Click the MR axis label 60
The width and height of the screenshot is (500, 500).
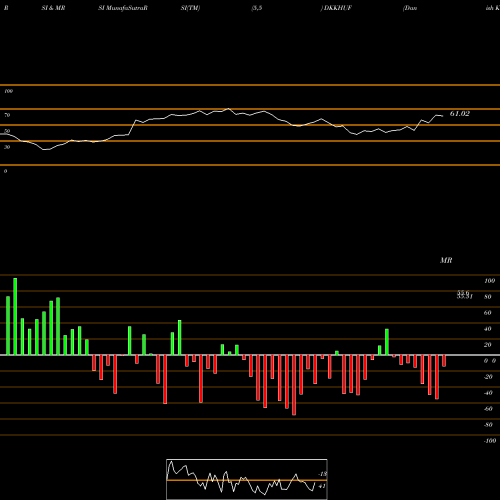[487, 313]
